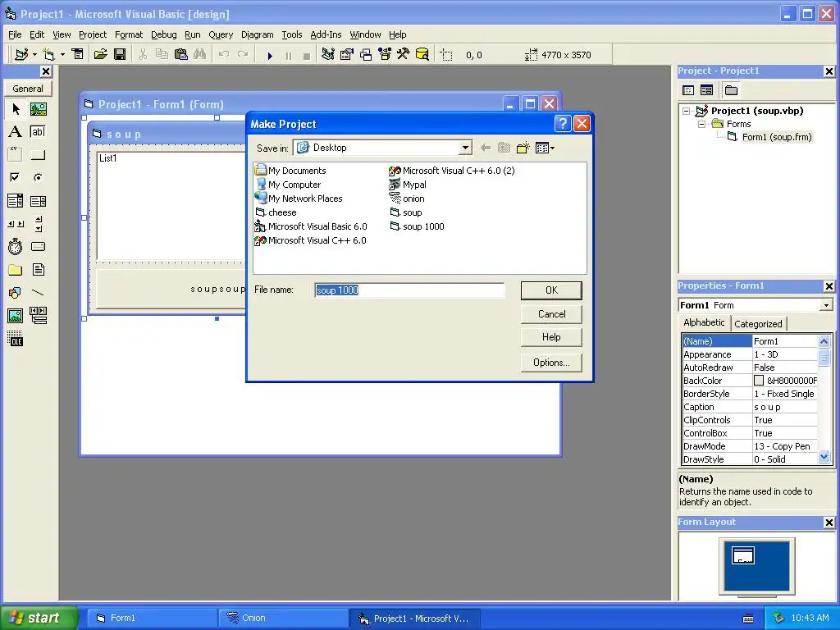Open the Data View Window toolbar icon
840x630 pixels.
tap(422, 55)
